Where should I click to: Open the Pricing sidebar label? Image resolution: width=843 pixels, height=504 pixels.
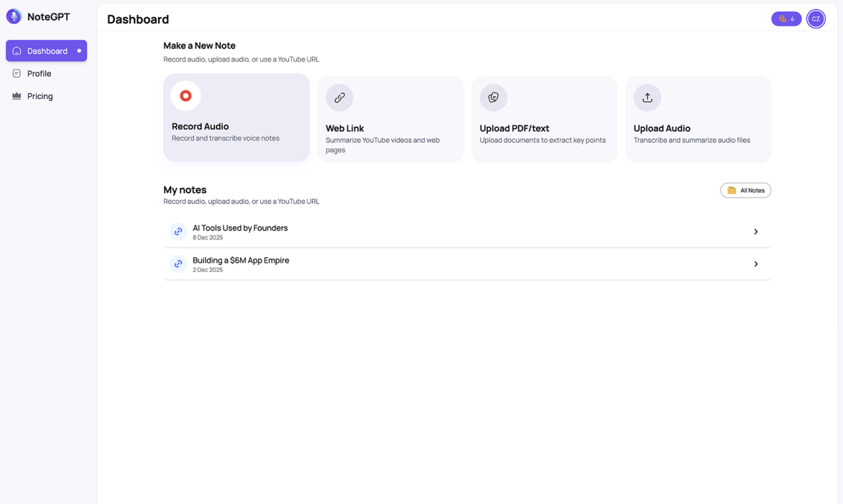pos(40,96)
